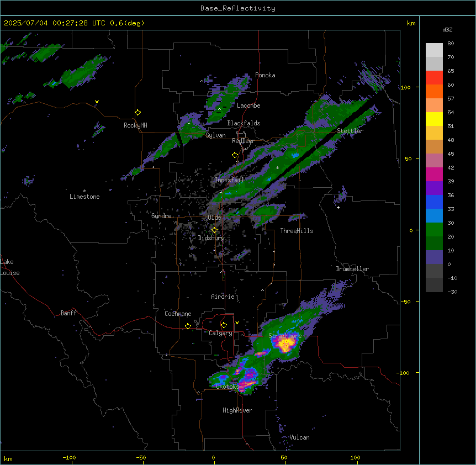Click the white asterisk above Limestone
The height and width of the screenshot is (465, 476).
[x=84, y=191]
